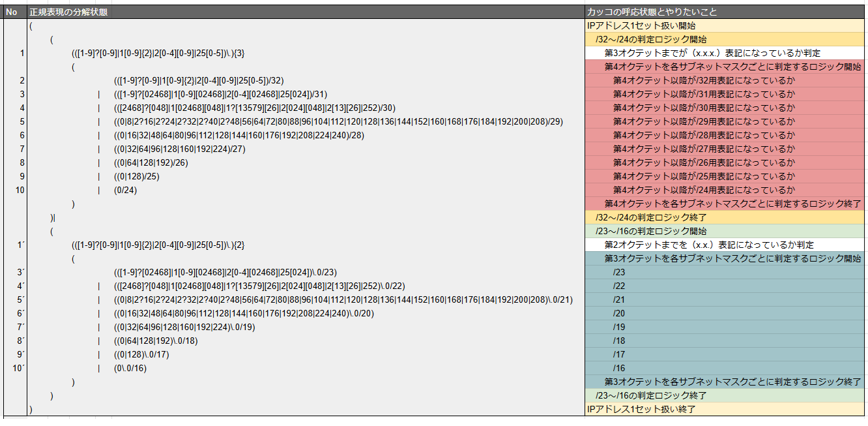Viewport: 868px width, 426px height.
Task: Click the cell "第2オクテットまでを（x.x.）表記になっているか判定"
Action: [725, 245]
